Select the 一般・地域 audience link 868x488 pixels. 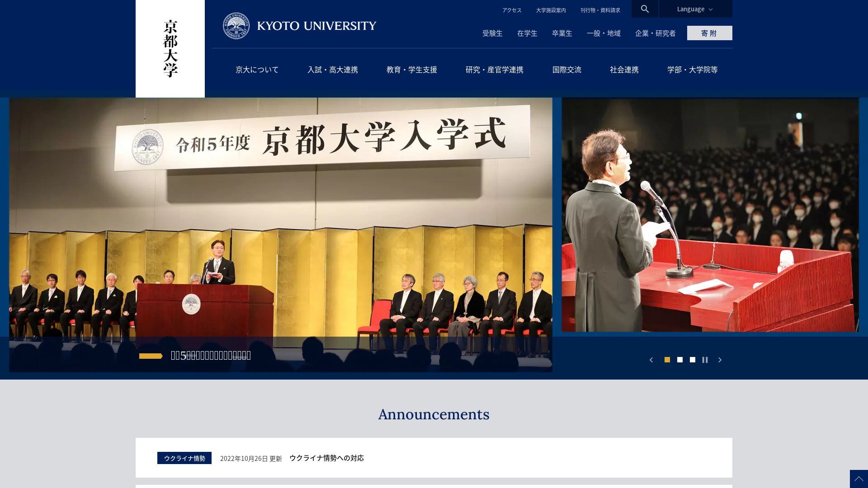[604, 33]
